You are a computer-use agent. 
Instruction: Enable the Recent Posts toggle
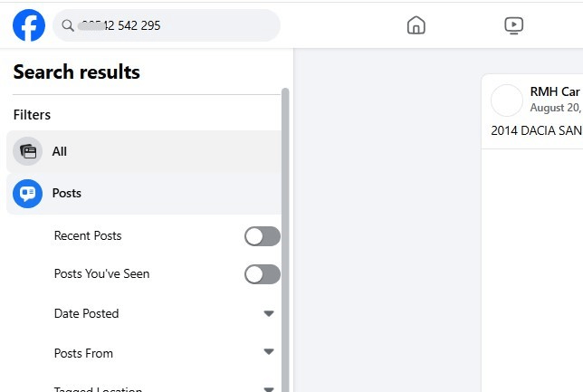tap(263, 236)
